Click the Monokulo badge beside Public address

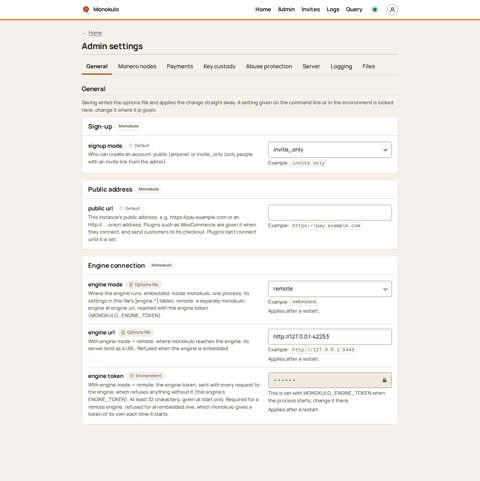(x=149, y=189)
